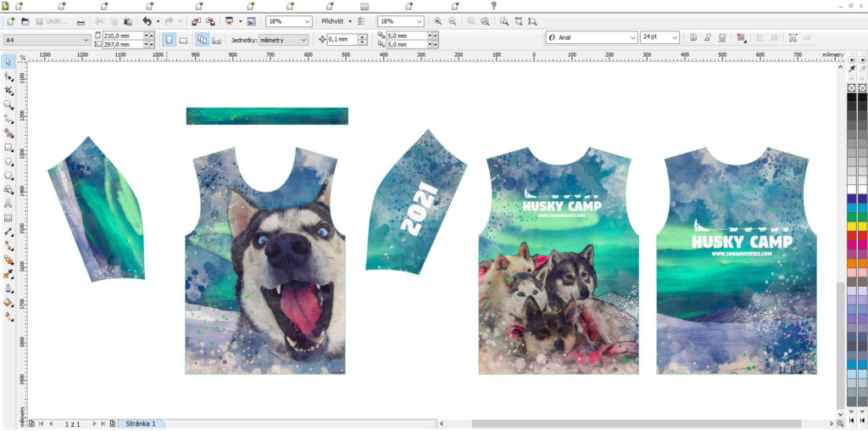
Task: Add a page after the last page
Action: click(x=113, y=424)
